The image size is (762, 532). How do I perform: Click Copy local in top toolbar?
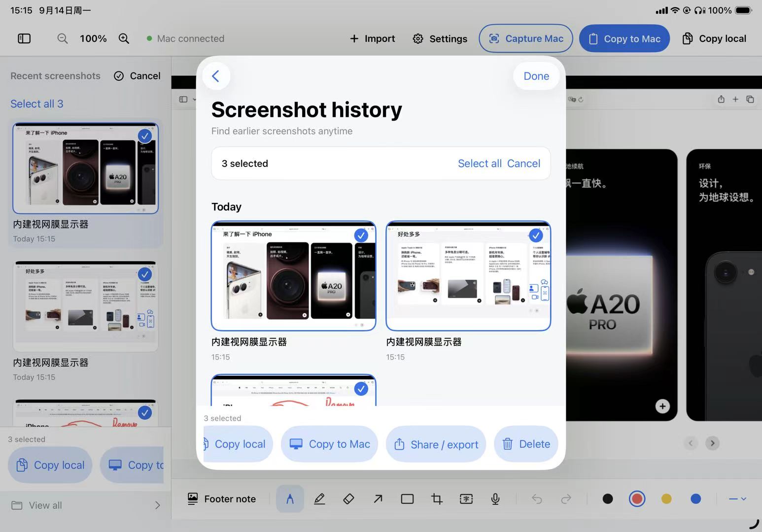(x=714, y=38)
